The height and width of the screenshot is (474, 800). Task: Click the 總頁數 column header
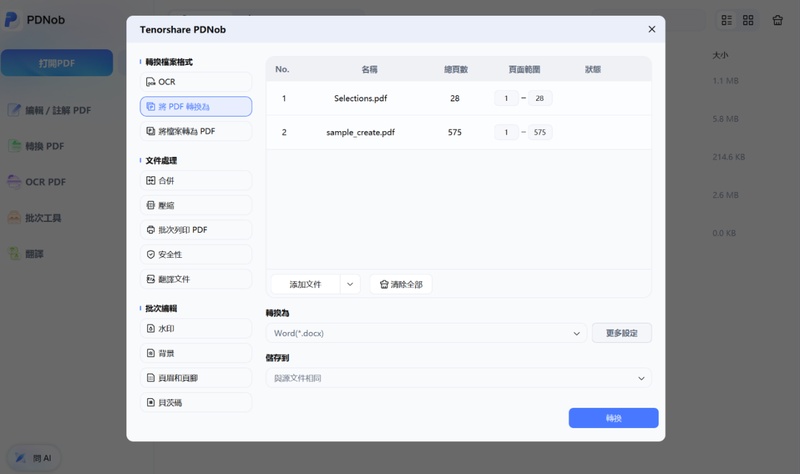coord(456,69)
